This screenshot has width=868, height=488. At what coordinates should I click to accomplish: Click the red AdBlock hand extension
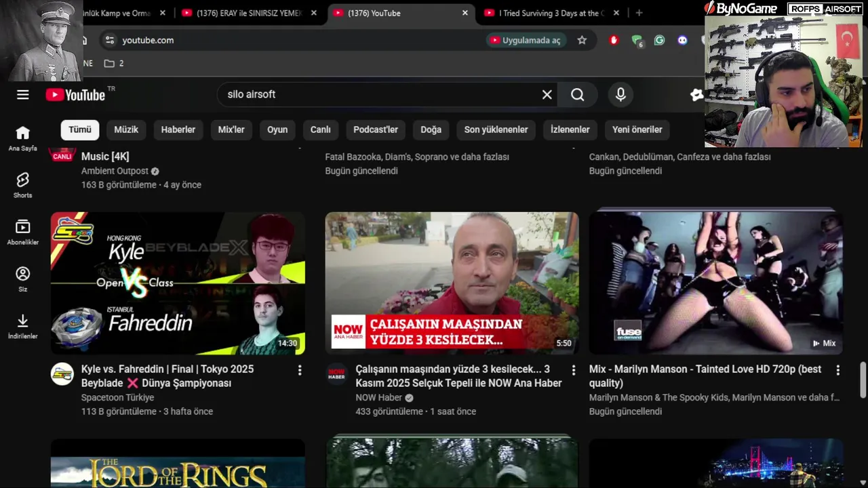coord(614,40)
